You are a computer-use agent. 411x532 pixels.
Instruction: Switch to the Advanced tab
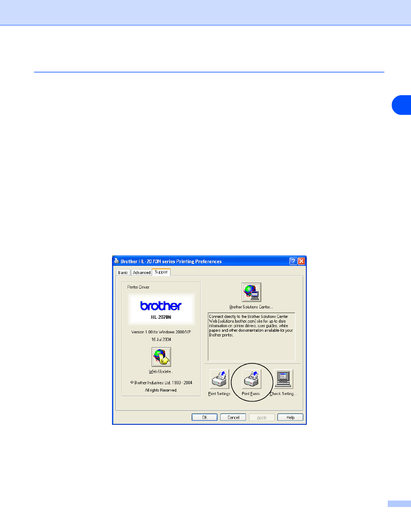tap(142, 273)
